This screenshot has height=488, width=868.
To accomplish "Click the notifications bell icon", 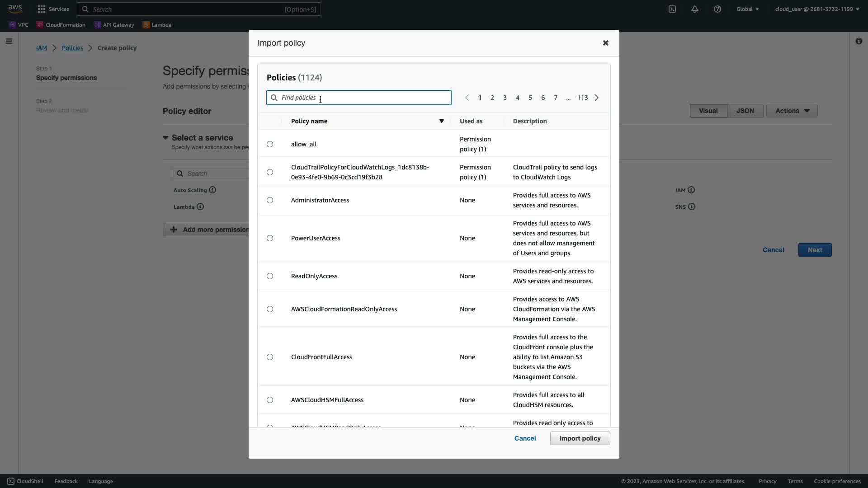I will click(695, 9).
